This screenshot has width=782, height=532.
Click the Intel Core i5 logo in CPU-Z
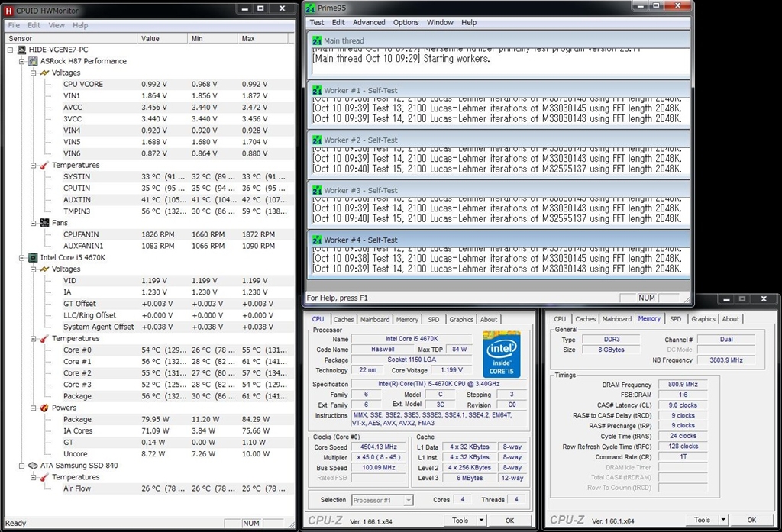click(502, 354)
